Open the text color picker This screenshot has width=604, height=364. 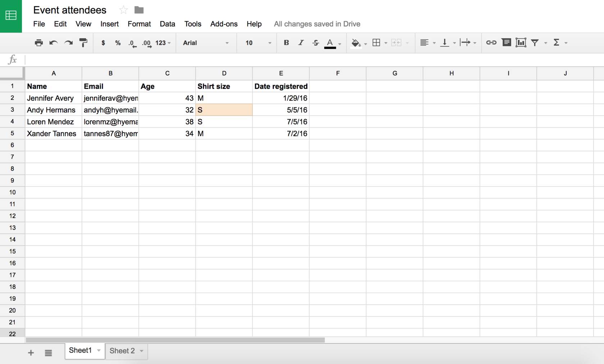[330, 43]
